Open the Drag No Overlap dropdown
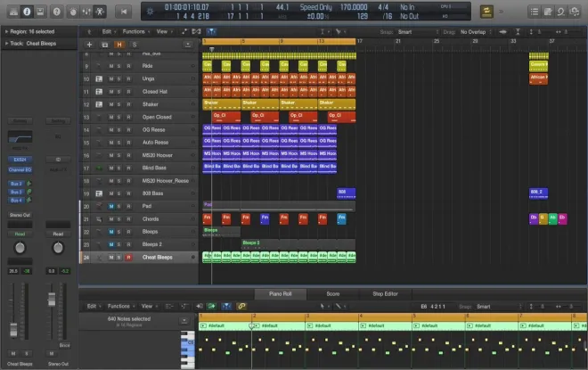The height and width of the screenshot is (370, 588). [x=475, y=32]
